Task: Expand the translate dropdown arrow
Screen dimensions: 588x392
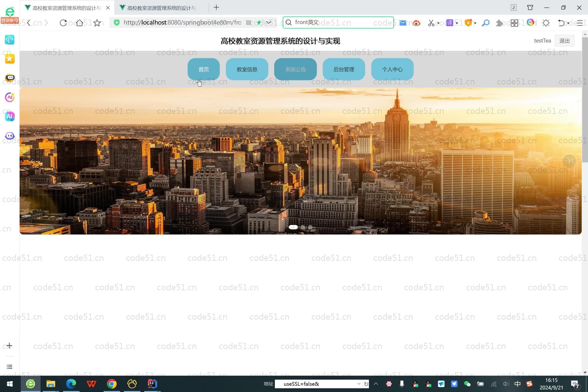Action: (457, 23)
